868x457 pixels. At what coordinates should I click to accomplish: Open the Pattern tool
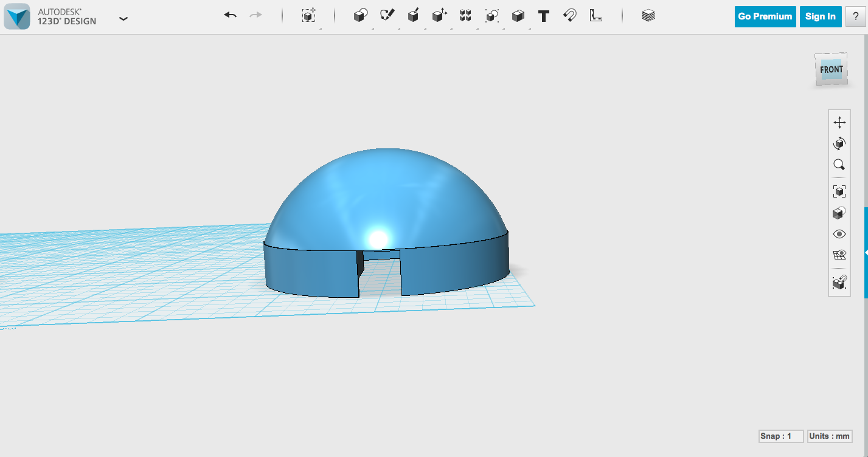tap(465, 16)
